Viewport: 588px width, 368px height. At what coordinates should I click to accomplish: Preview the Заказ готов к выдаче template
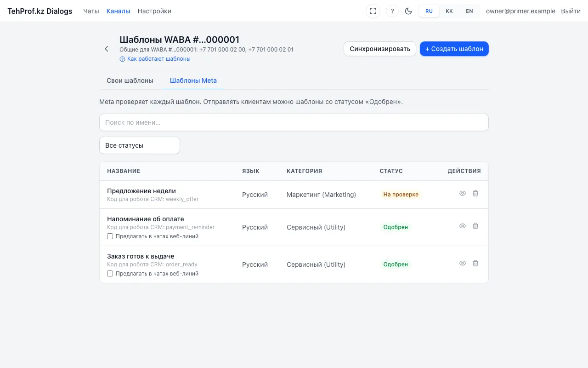coord(463,263)
